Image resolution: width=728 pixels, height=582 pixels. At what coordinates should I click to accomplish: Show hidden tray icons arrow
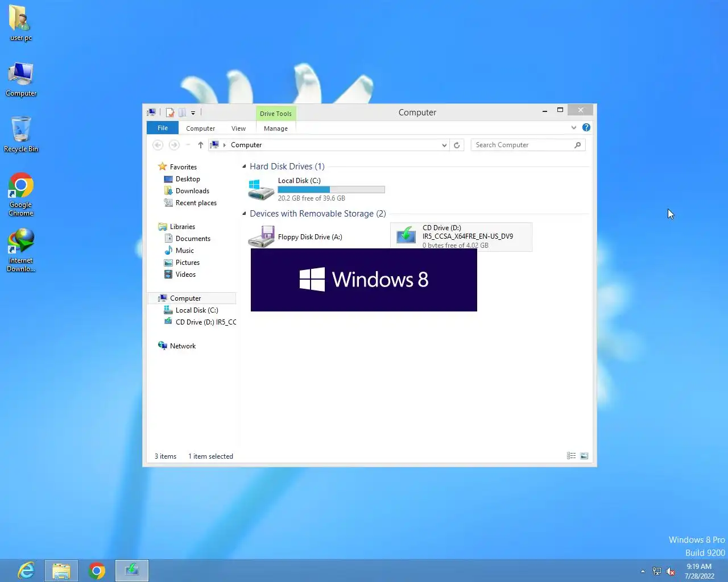tap(643, 571)
